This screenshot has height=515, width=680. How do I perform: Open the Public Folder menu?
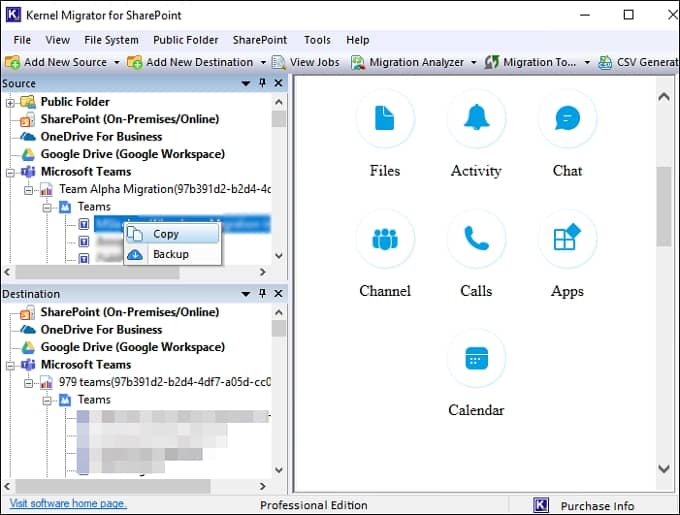pos(186,40)
